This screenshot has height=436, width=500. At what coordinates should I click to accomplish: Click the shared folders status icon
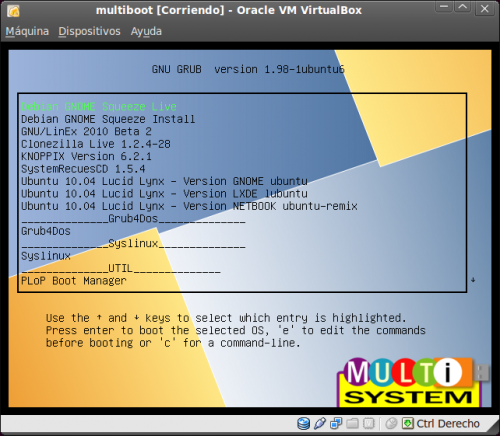pos(352,423)
